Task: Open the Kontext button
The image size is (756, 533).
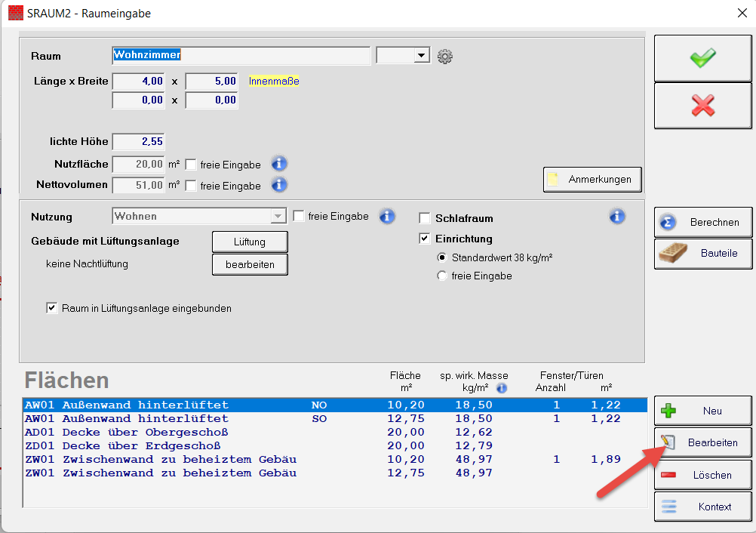Action: tap(702, 507)
